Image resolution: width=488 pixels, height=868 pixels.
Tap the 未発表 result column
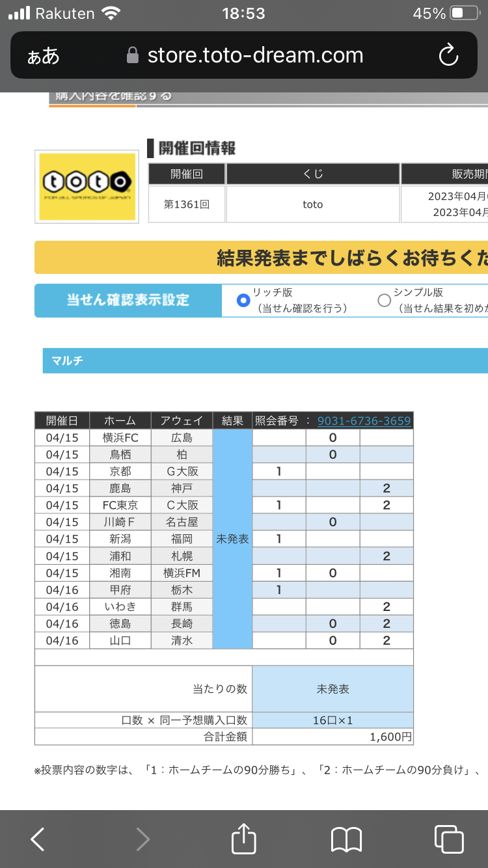tap(232, 539)
